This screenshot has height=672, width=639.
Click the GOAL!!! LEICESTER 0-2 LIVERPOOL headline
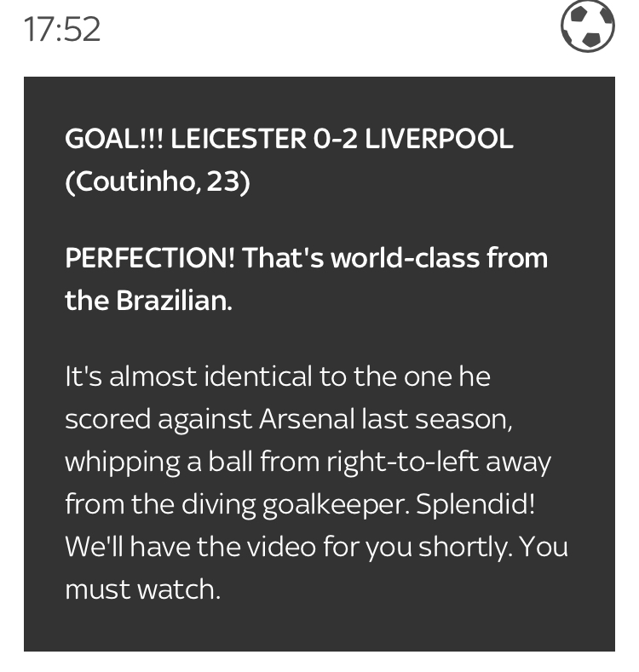[289, 139]
